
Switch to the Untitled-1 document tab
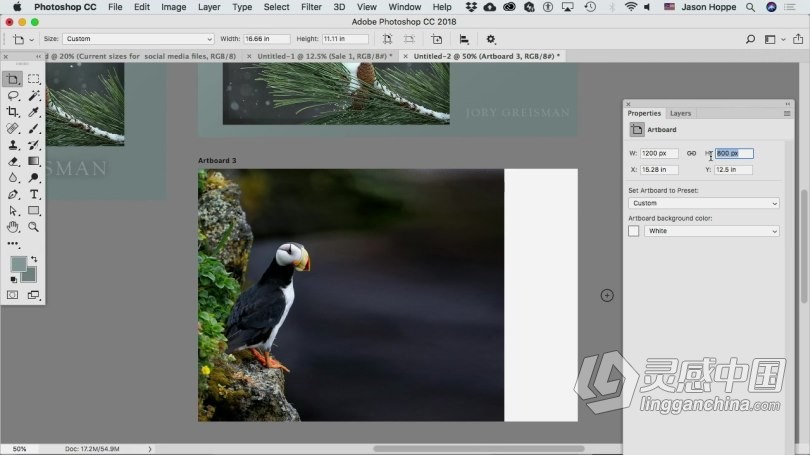324,56
